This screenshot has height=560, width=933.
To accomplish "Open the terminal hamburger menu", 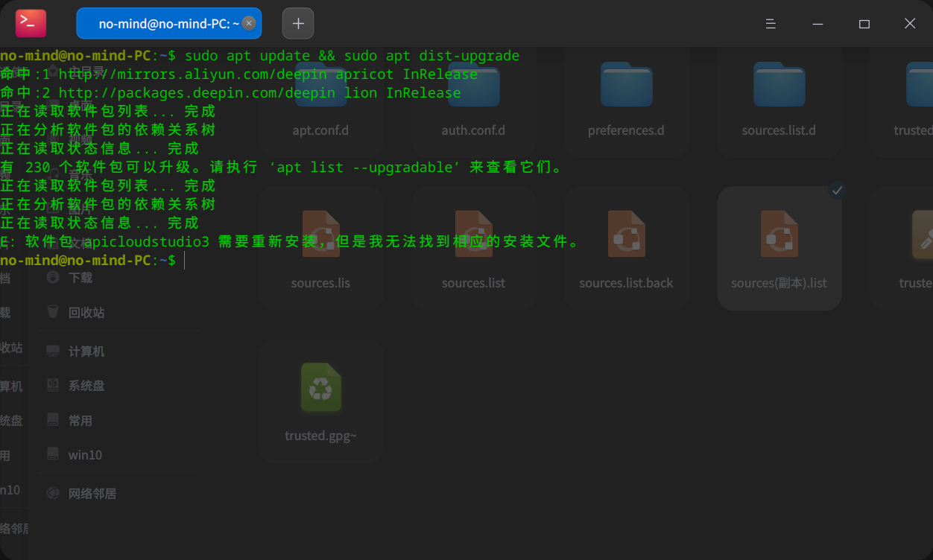I will [771, 24].
